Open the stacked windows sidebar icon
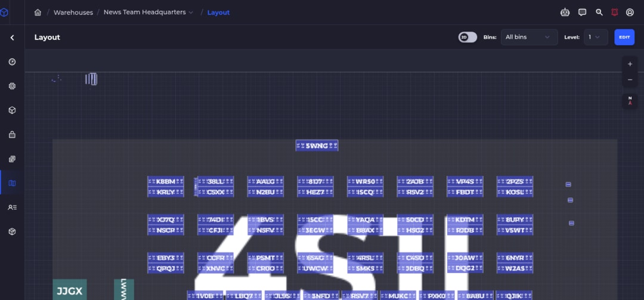The height and width of the screenshot is (300, 644). click(13, 159)
